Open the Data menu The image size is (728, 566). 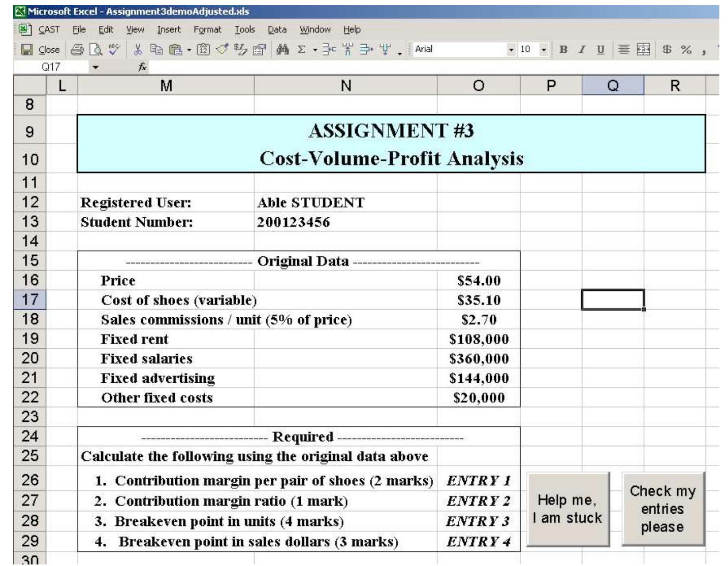(x=277, y=30)
